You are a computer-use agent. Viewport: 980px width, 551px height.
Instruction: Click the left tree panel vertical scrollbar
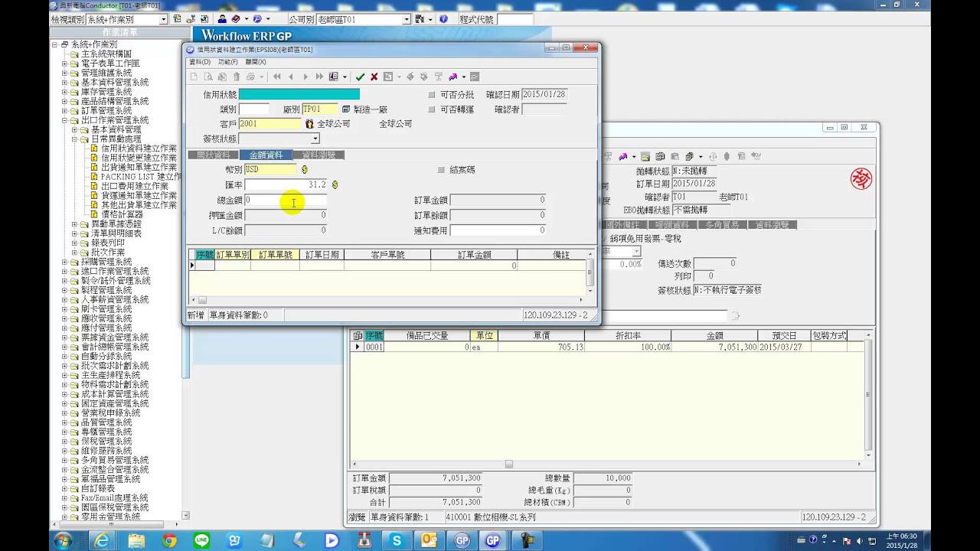(x=185, y=275)
